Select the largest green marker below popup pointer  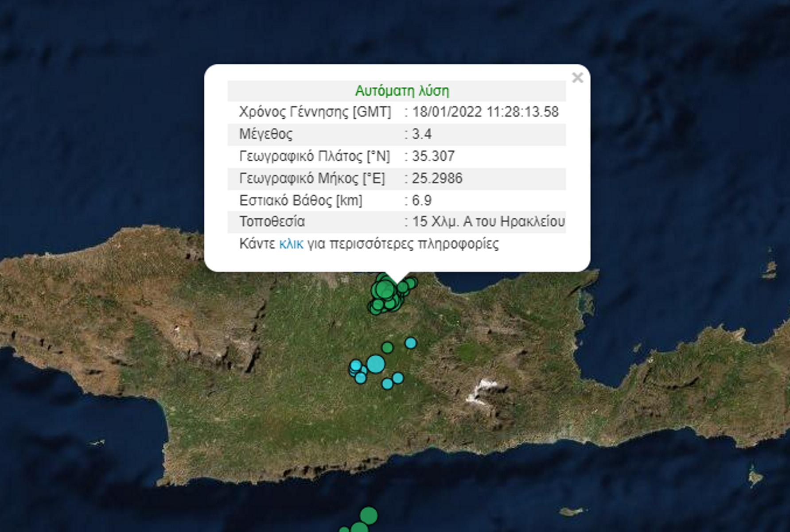384,289
